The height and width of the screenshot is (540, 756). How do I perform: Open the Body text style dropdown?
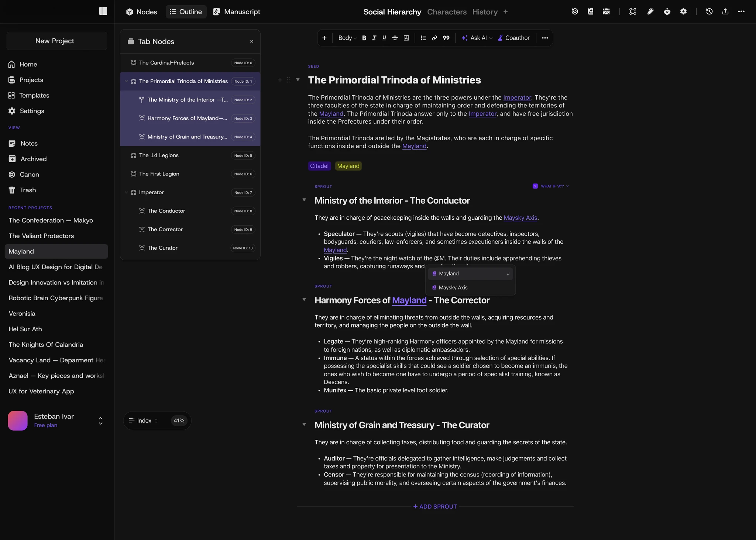[x=347, y=38]
